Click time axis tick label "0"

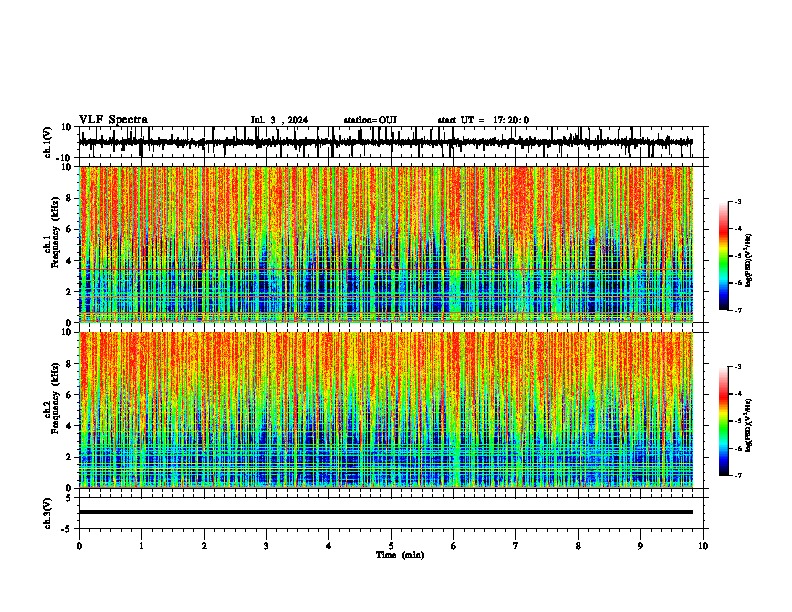(x=79, y=546)
